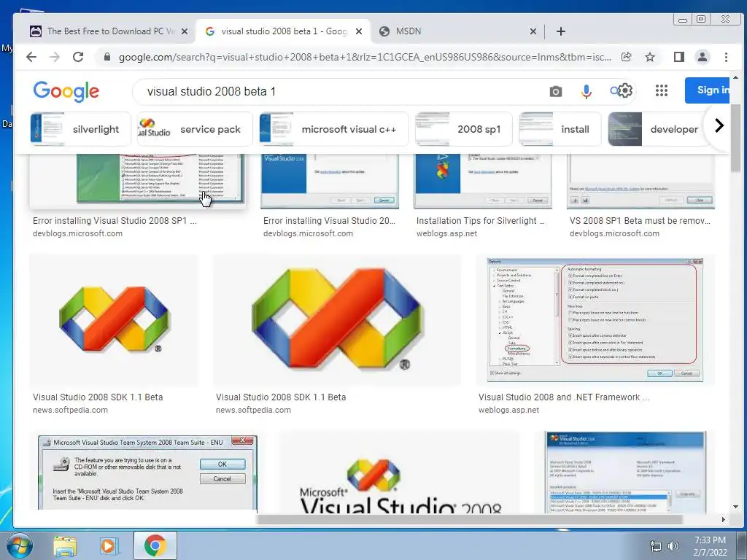This screenshot has width=747, height=560.
Task: Go to Google home via logo
Action: point(66,91)
